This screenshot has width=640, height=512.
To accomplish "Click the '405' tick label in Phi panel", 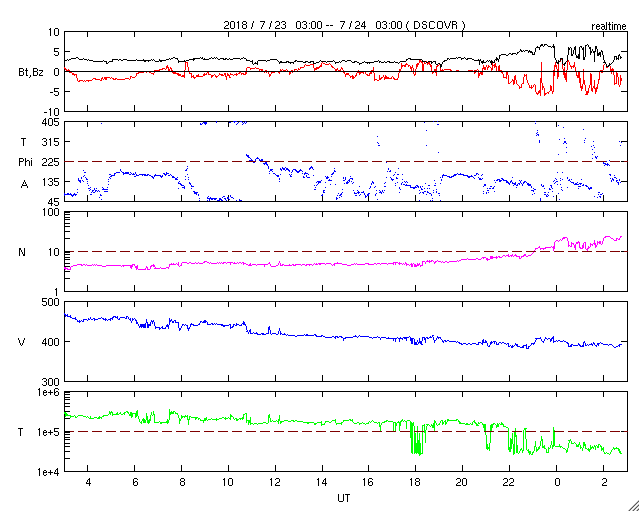I will click(x=51, y=122).
